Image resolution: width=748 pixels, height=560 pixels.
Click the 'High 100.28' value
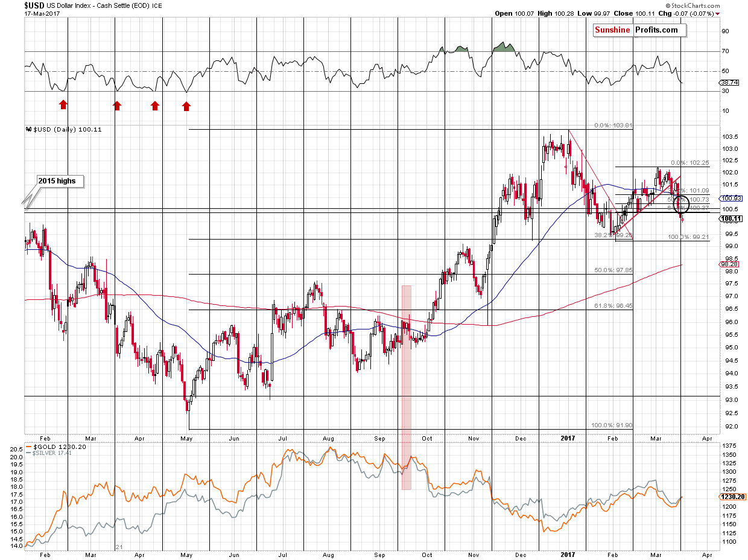click(555, 13)
